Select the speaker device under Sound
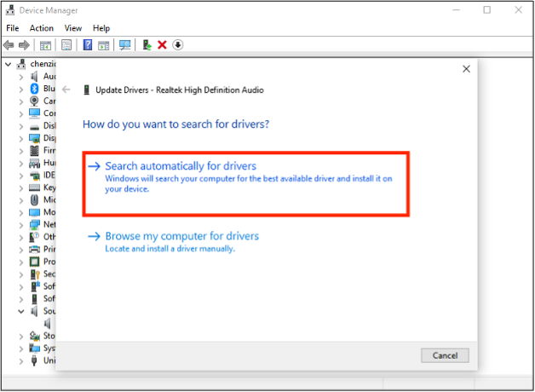This screenshot has width=535, height=392. tap(48, 324)
